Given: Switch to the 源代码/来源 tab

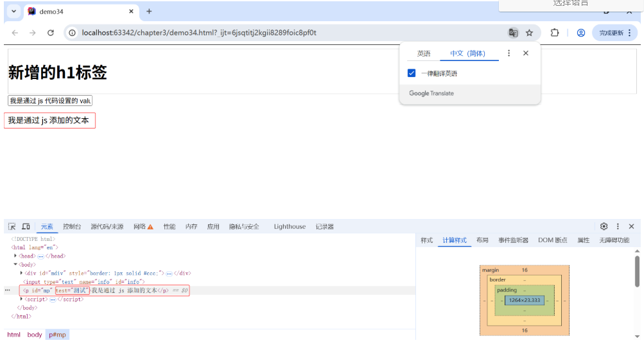Looking at the screenshot, I should click(x=107, y=227).
